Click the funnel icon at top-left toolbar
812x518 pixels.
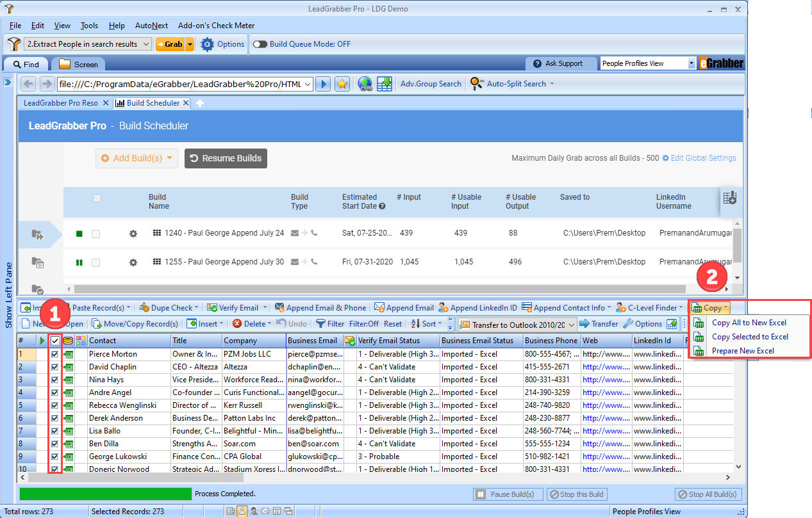[14, 44]
